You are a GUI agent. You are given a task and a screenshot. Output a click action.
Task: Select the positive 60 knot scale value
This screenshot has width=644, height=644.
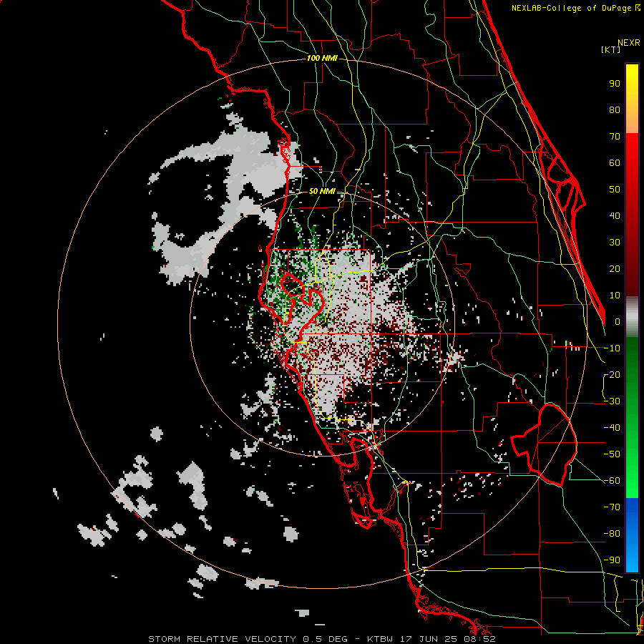615,162
